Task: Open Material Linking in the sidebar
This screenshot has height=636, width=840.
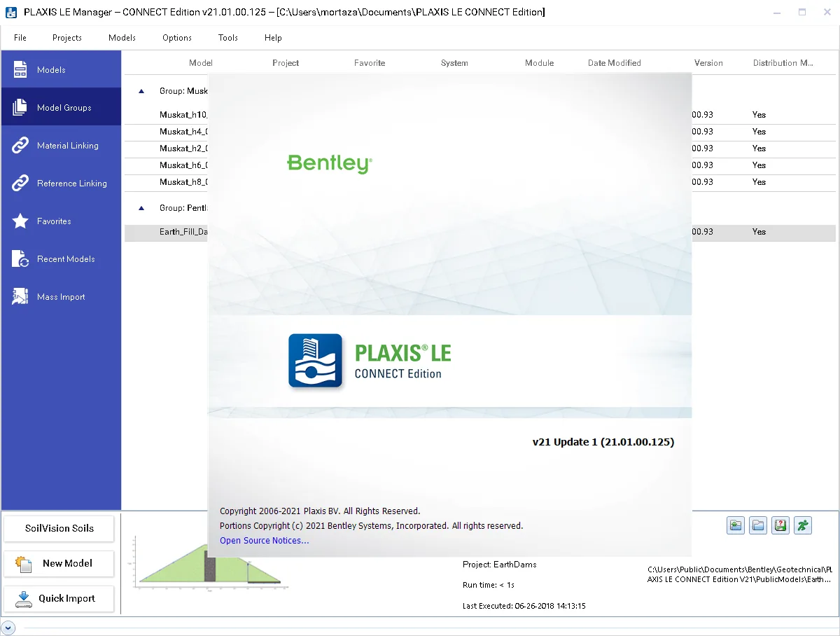Action: [61, 145]
